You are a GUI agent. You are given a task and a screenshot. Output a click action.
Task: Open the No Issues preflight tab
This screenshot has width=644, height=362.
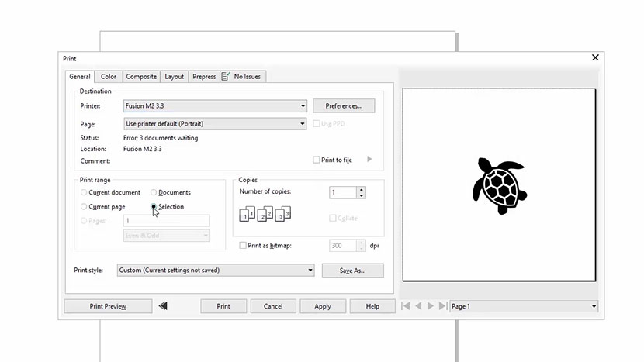point(243,77)
